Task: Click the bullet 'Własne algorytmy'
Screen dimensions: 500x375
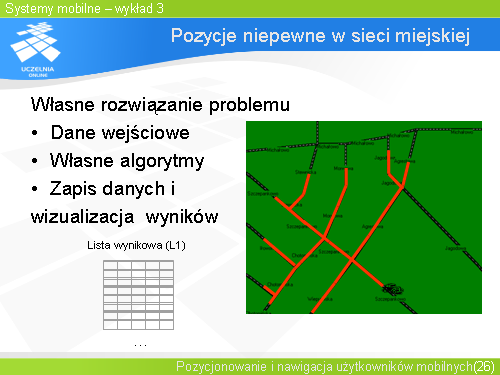Action: 127,161
